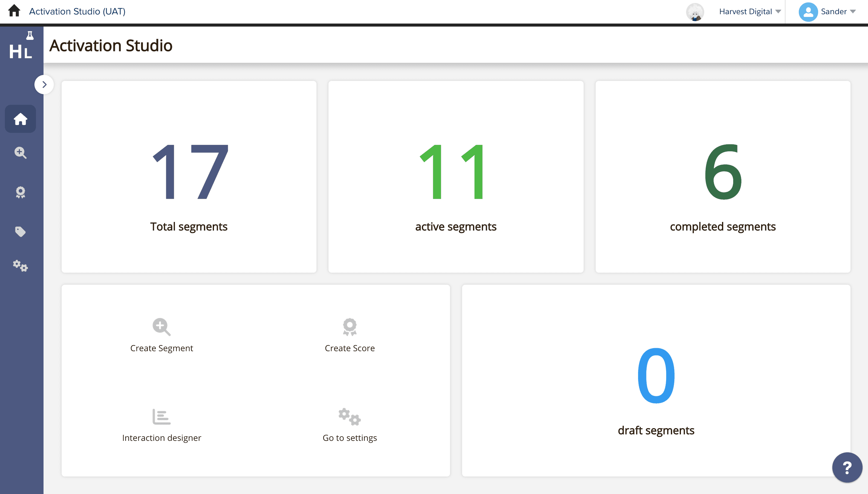Image resolution: width=868 pixels, height=494 pixels.
Task: Open the tag icon in sidebar
Action: [x=20, y=232]
